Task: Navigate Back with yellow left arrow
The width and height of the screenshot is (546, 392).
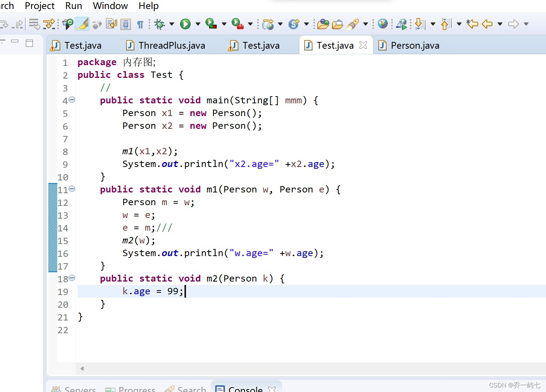Action: point(487,24)
